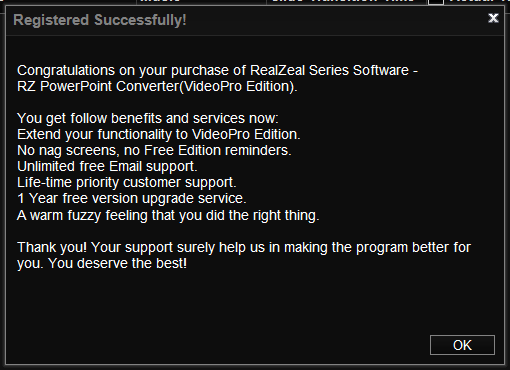This screenshot has width=510, height=370.
Task: Click 'VideoPro Edition.' after 'functionality to'
Action: pyautogui.click(x=246, y=134)
